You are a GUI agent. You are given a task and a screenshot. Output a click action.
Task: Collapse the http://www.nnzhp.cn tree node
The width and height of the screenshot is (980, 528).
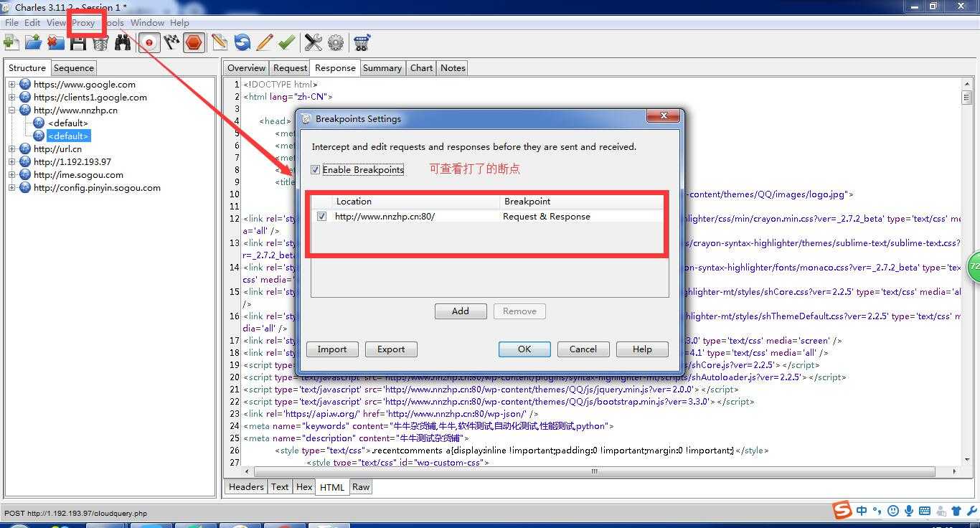[12, 110]
